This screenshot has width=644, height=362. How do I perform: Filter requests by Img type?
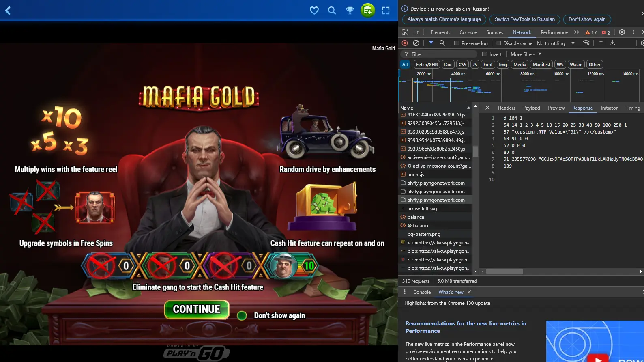click(503, 65)
